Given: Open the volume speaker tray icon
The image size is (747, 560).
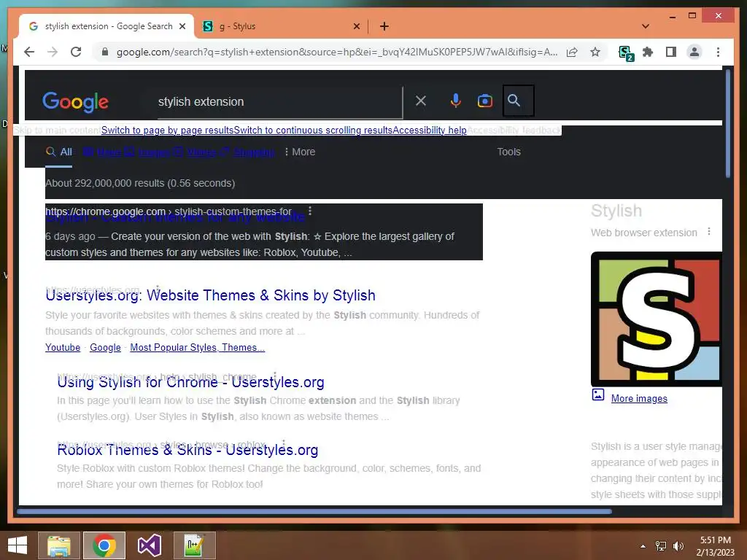Looking at the screenshot, I should coord(678,546).
